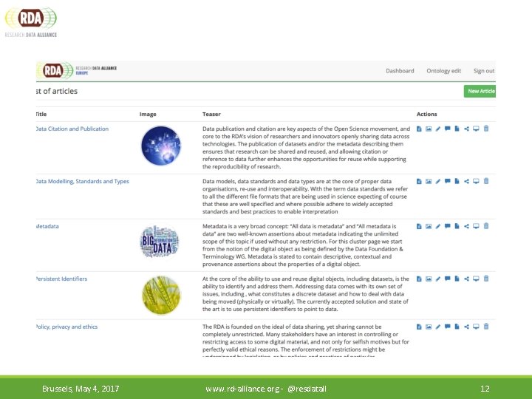Click the picture icon for Policy, privacy and ethics
Screen dimensions: 532x399
tap(429, 327)
